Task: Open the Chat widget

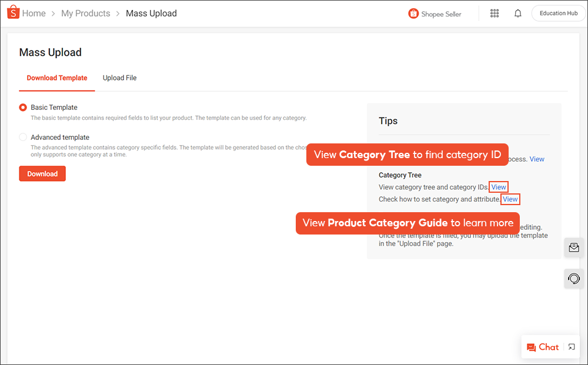Action: click(x=542, y=347)
